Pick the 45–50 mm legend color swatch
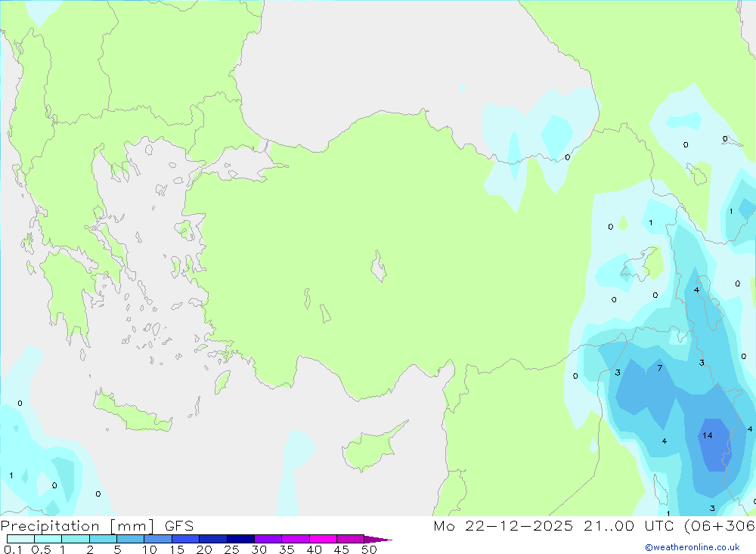Image resolution: width=756 pixels, height=554 pixels. click(x=350, y=539)
